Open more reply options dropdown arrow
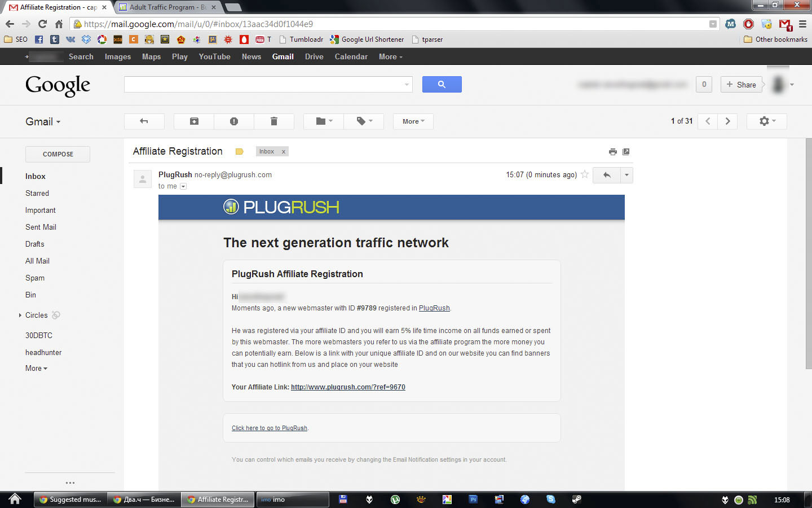Screen dimensions: 812x508 (626, 175)
